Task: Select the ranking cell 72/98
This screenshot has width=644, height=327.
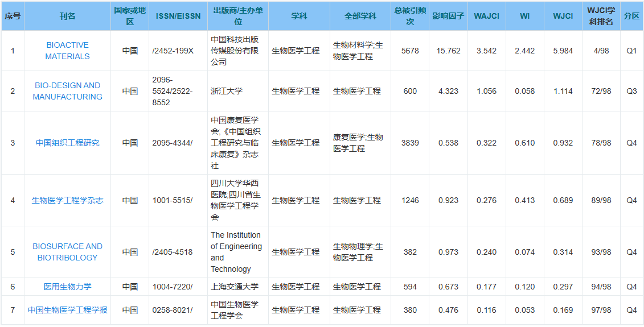Action: coord(601,91)
